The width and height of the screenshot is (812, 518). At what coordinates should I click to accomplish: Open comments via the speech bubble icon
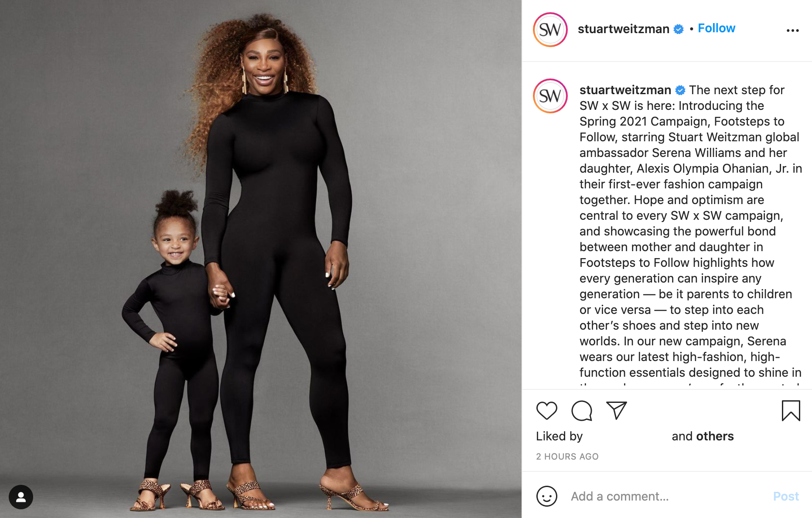(582, 411)
